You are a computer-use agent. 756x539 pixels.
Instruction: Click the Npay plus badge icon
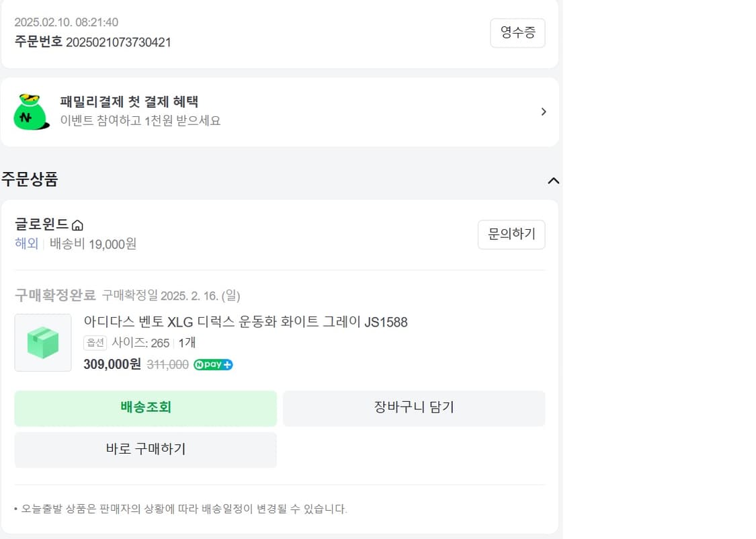[213, 364]
